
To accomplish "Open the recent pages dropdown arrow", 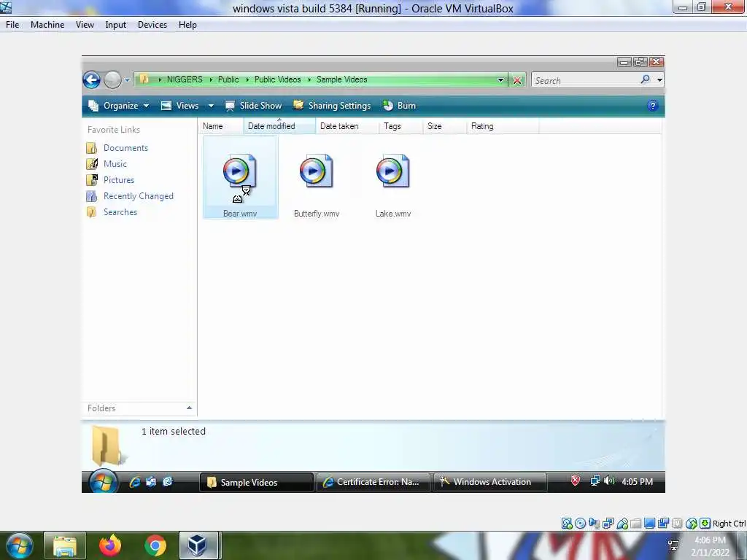I will pyautogui.click(x=127, y=80).
